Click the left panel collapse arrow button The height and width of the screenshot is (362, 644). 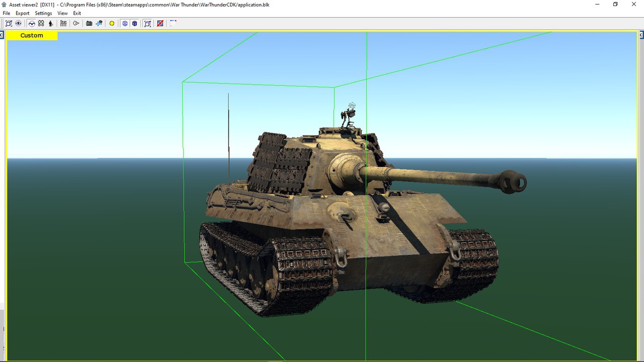2,35
